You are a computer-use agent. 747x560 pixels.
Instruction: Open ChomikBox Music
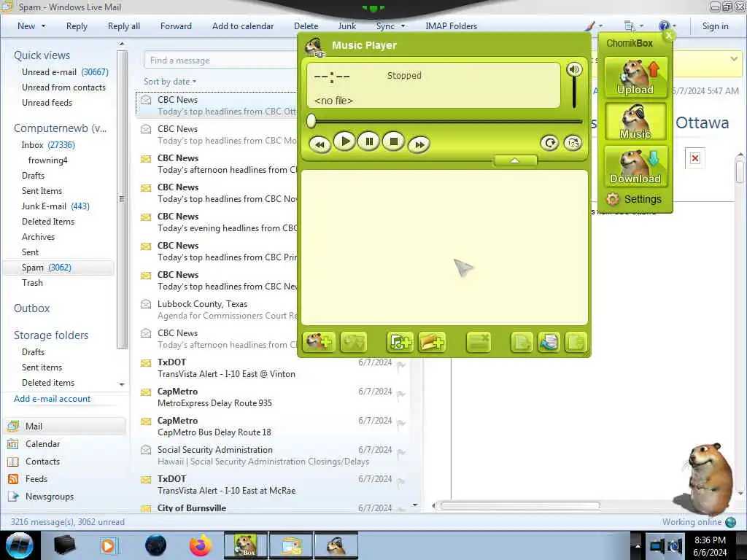635,122
